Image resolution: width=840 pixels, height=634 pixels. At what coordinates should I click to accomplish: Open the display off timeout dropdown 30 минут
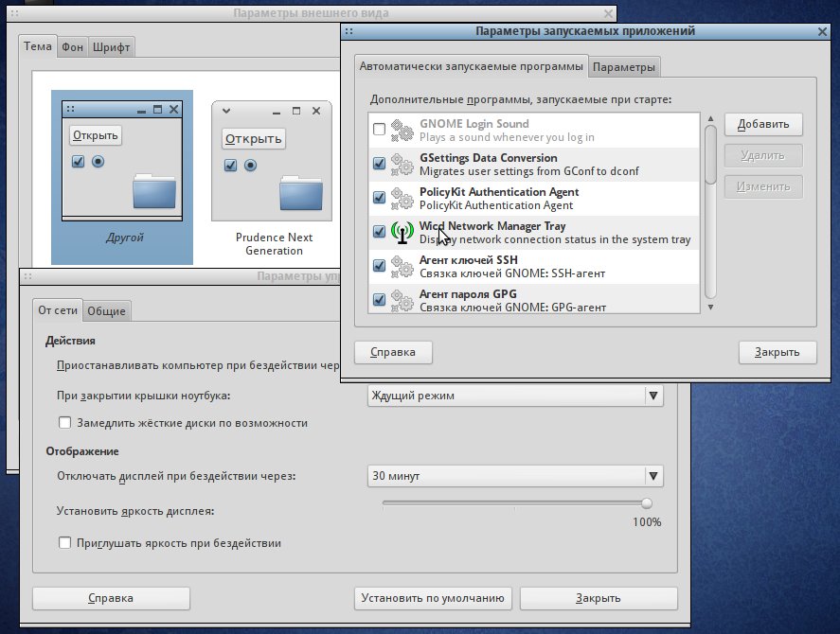click(x=515, y=476)
